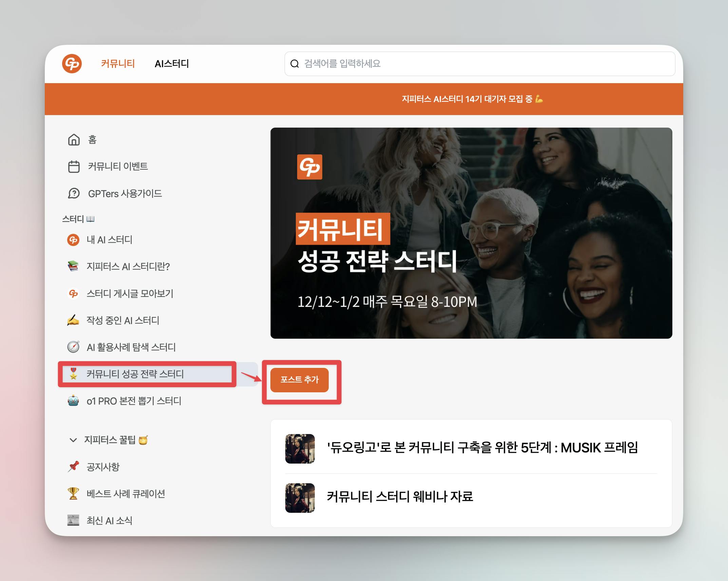Open AI 활용사례 탐색 스터디
728x581 pixels.
tap(131, 347)
